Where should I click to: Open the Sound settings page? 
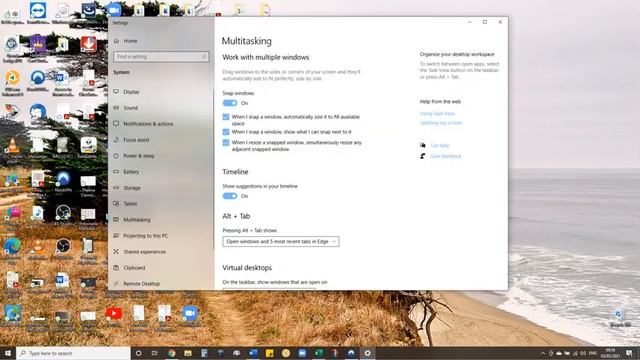131,108
